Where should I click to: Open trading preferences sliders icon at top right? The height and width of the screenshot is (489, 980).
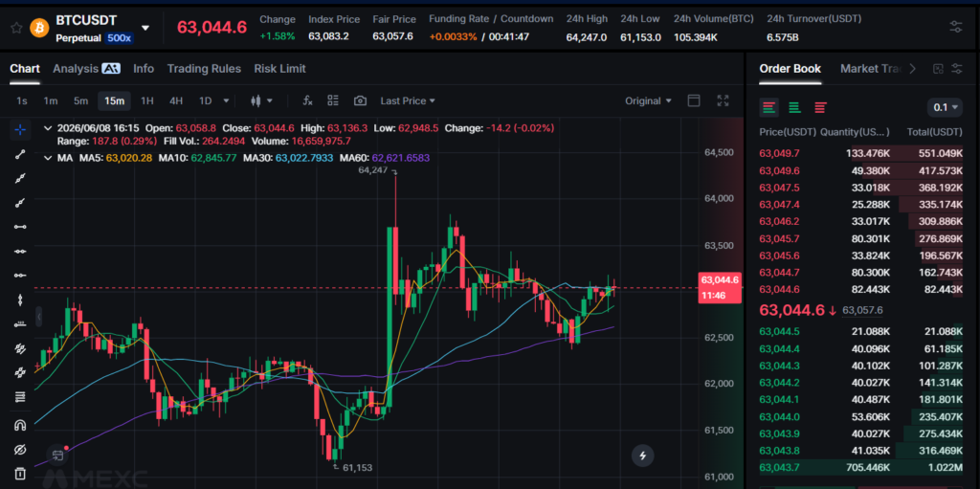click(x=956, y=27)
